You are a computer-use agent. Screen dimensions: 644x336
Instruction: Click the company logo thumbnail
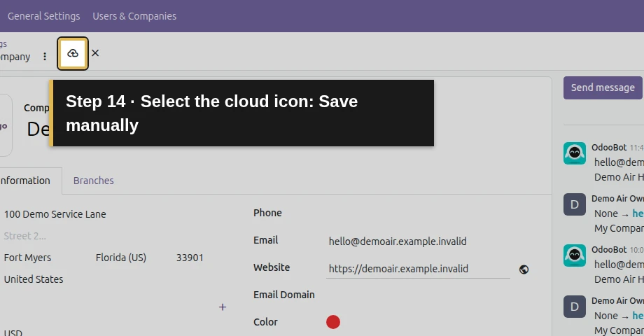6,125
